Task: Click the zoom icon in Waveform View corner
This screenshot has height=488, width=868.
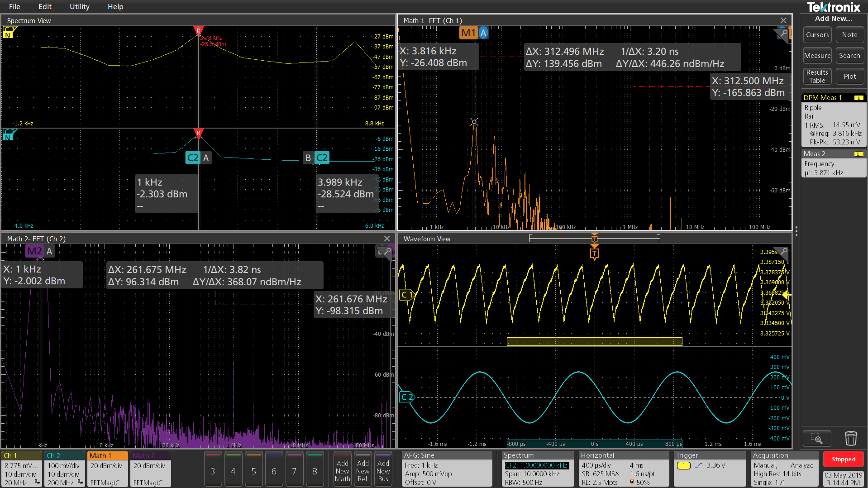Action: pyautogui.click(x=784, y=252)
